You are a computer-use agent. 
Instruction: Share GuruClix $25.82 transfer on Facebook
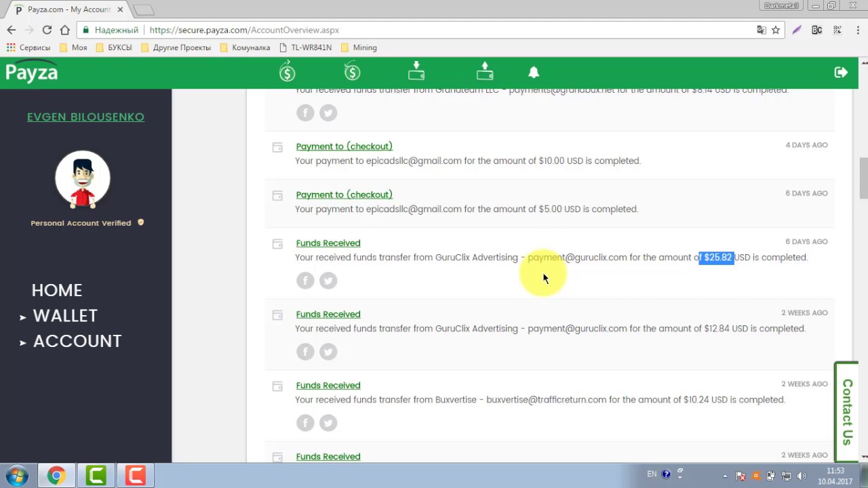tap(305, 281)
